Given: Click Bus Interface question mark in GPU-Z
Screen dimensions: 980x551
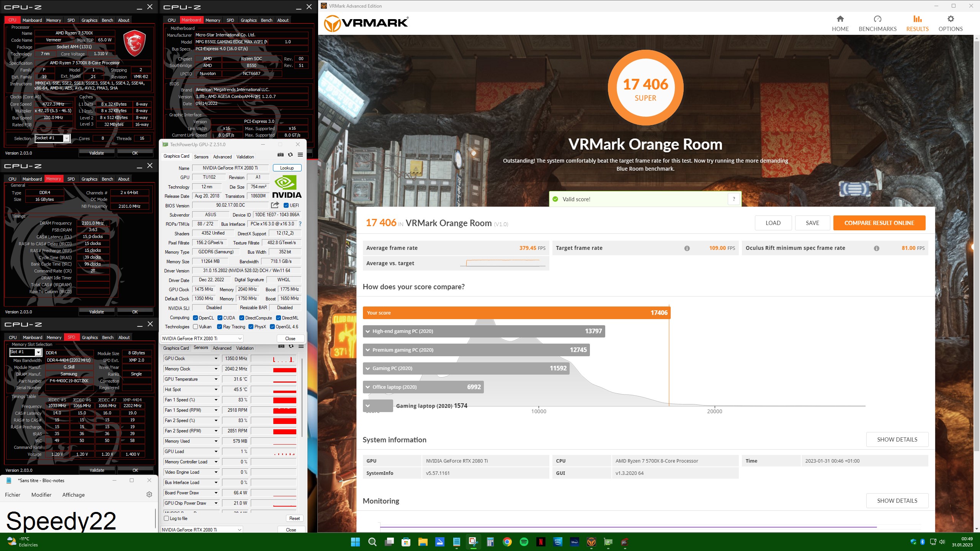Looking at the screenshot, I should [x=300, y=224].
